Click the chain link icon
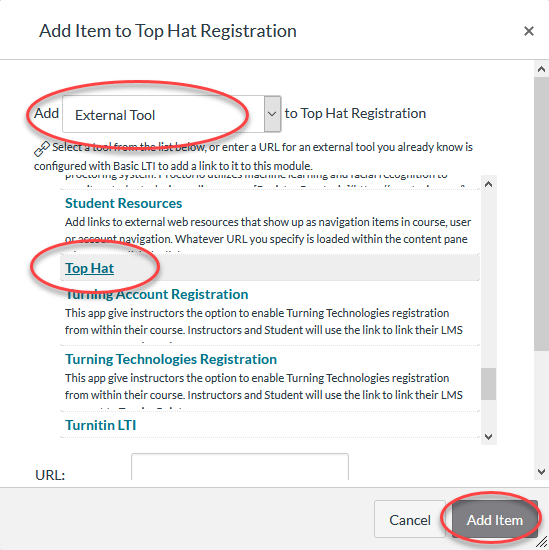This screenshot has height=550, width=549. pos(42,148)
